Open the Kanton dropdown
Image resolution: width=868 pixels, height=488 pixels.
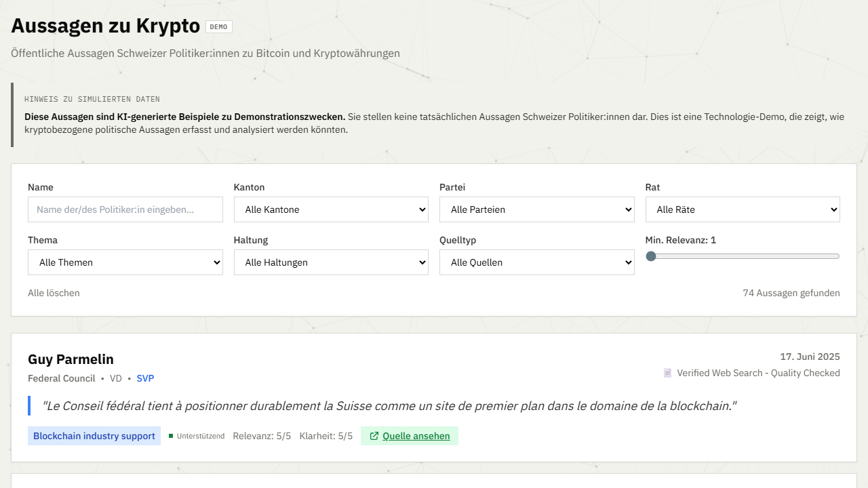(x=331, y=209)
